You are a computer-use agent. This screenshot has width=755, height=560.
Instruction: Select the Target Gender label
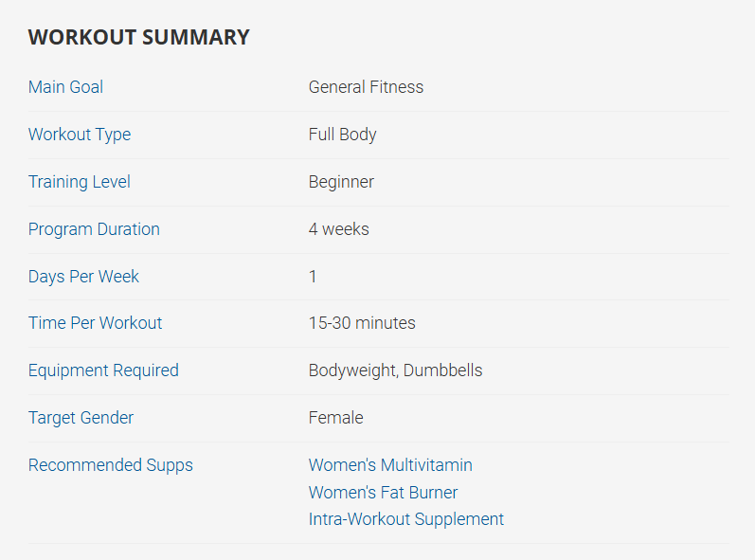tap(81, 418)
